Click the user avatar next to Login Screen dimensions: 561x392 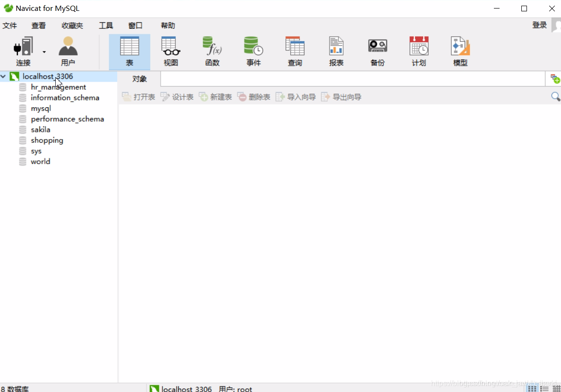(x=556, y=25)
